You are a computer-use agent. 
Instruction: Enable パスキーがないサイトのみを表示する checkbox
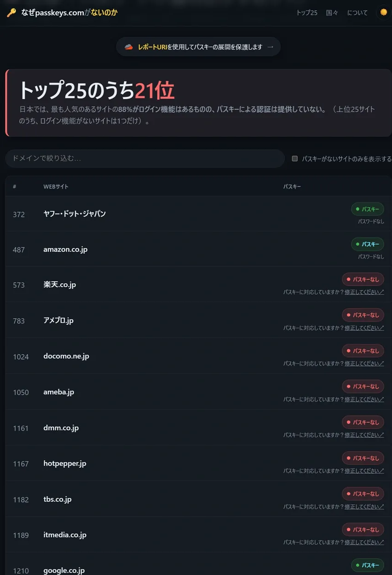click(x=295, y=159)
